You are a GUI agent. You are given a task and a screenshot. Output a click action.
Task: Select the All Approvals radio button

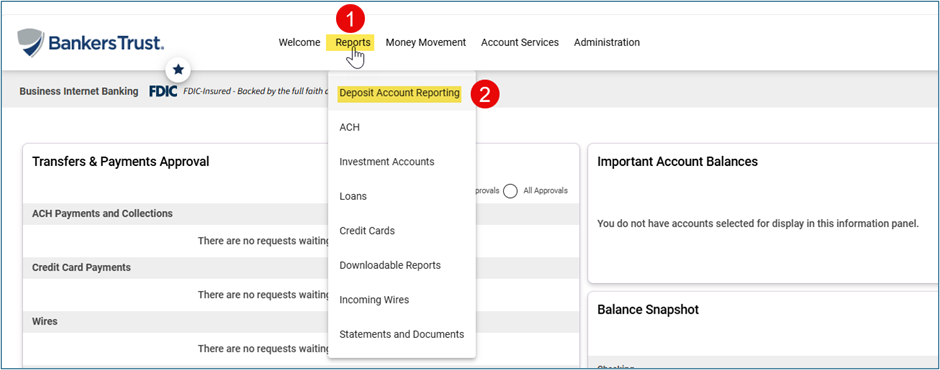[510, 191]
